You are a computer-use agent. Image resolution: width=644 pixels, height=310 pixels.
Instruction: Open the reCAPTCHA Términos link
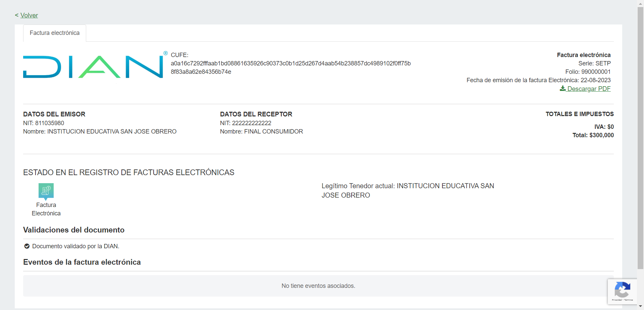pyautogui.click(x=628, y=300)
